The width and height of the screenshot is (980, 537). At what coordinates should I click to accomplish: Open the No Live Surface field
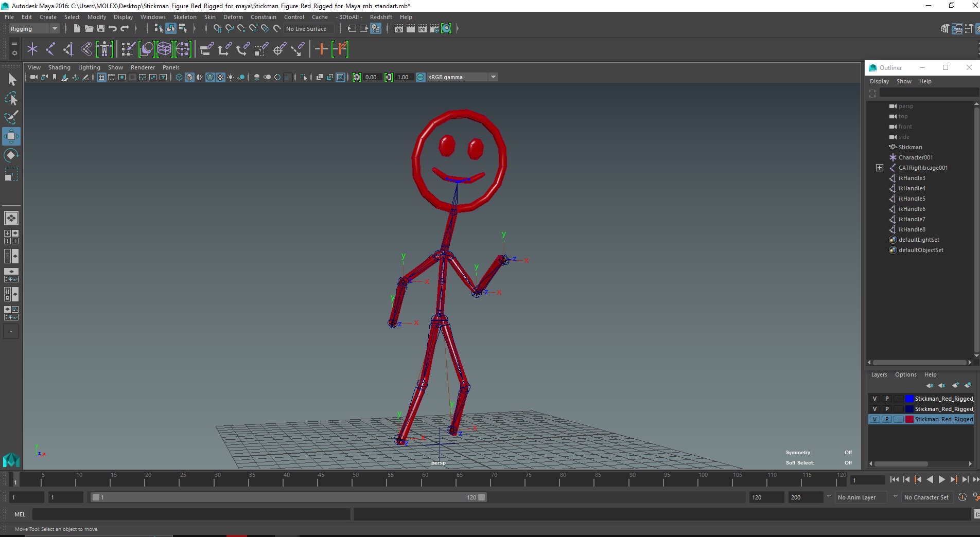(x=309, y=29)
